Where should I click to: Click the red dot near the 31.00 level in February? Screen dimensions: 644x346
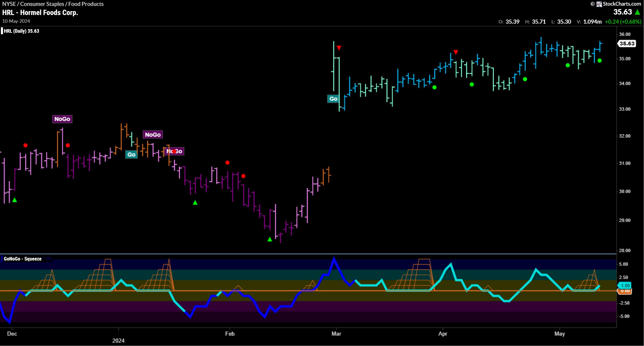(227, 163)
